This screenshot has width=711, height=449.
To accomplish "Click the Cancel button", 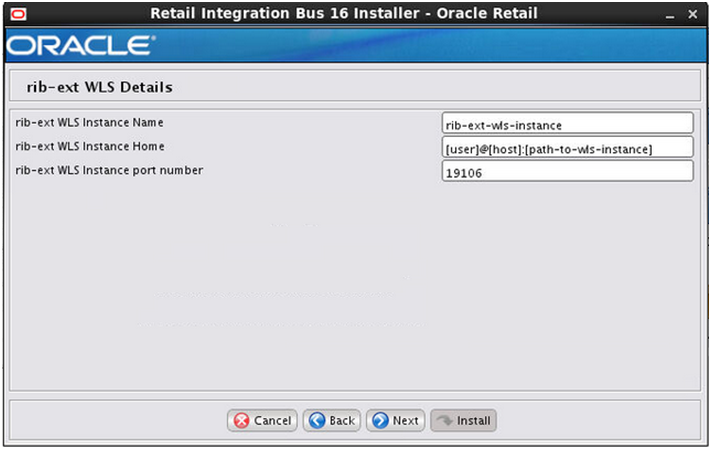I will point(262,420).
